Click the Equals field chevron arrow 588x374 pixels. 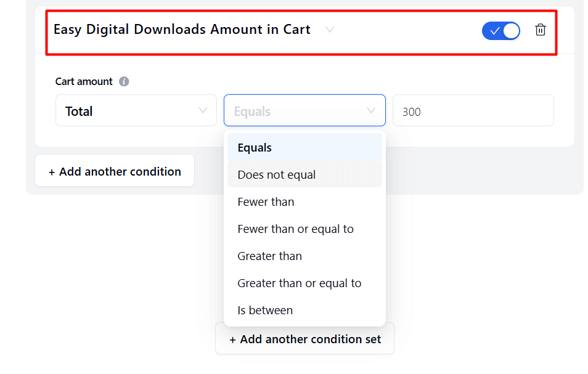(x=371, y=110)
